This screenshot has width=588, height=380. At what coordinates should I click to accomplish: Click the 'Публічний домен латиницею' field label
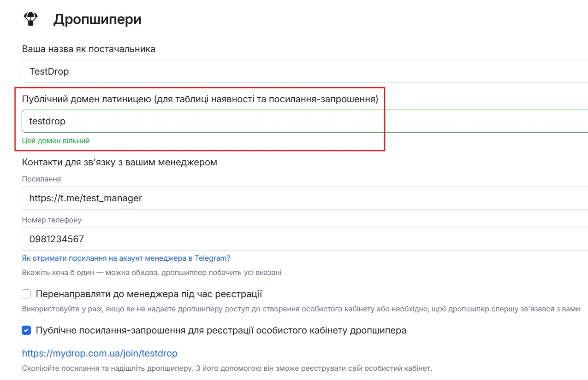200,99
